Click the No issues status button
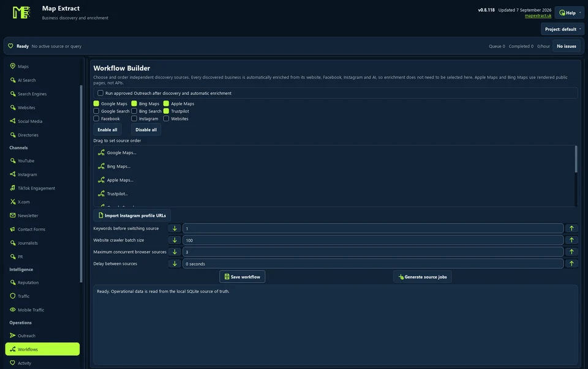This screenshot has height=369, width=588. pos(566,46)
